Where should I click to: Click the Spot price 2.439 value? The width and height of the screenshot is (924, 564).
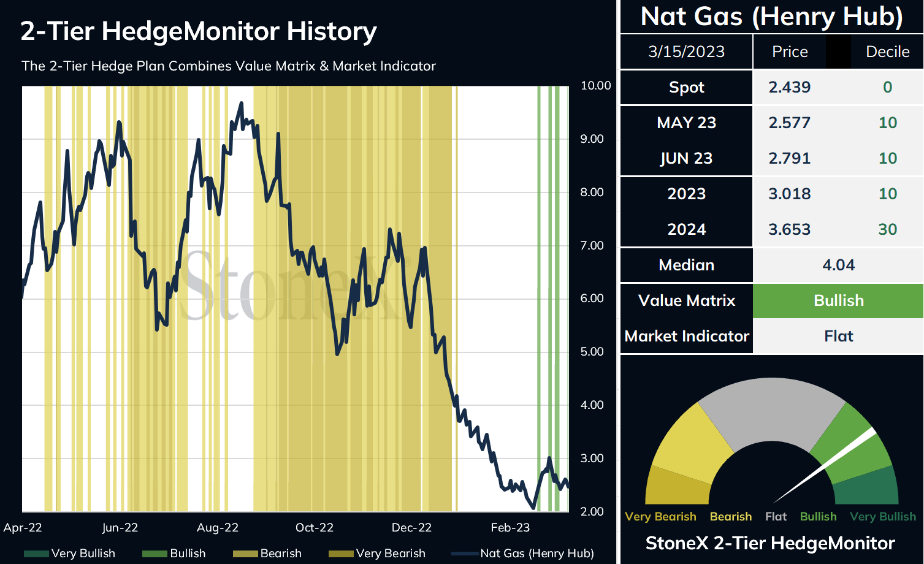pos(790,87)
